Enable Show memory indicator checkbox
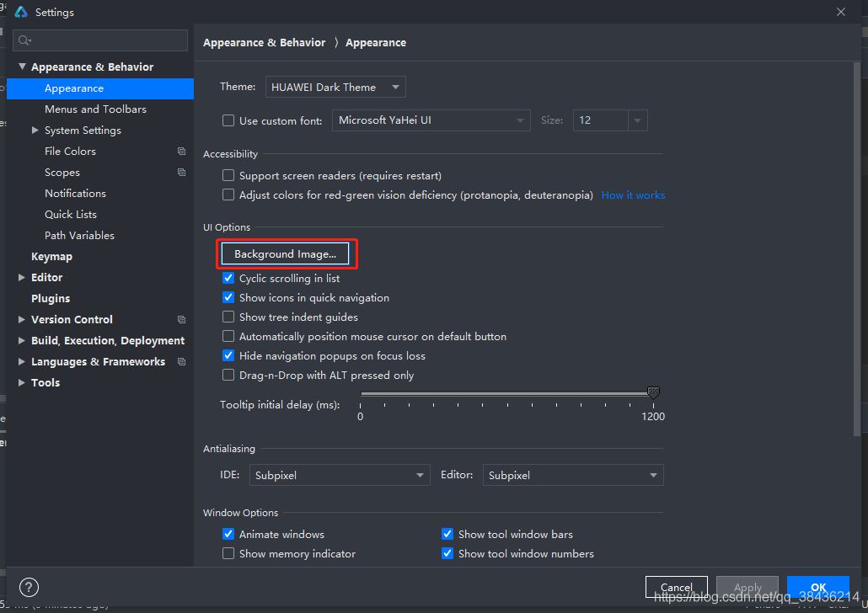 pos(228,553)
